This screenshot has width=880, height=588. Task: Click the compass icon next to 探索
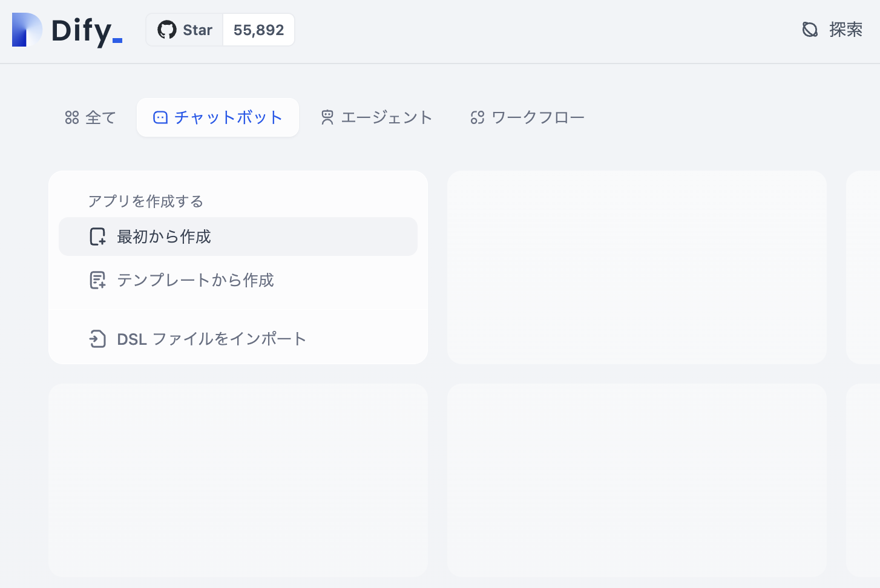tap(810, 29)
